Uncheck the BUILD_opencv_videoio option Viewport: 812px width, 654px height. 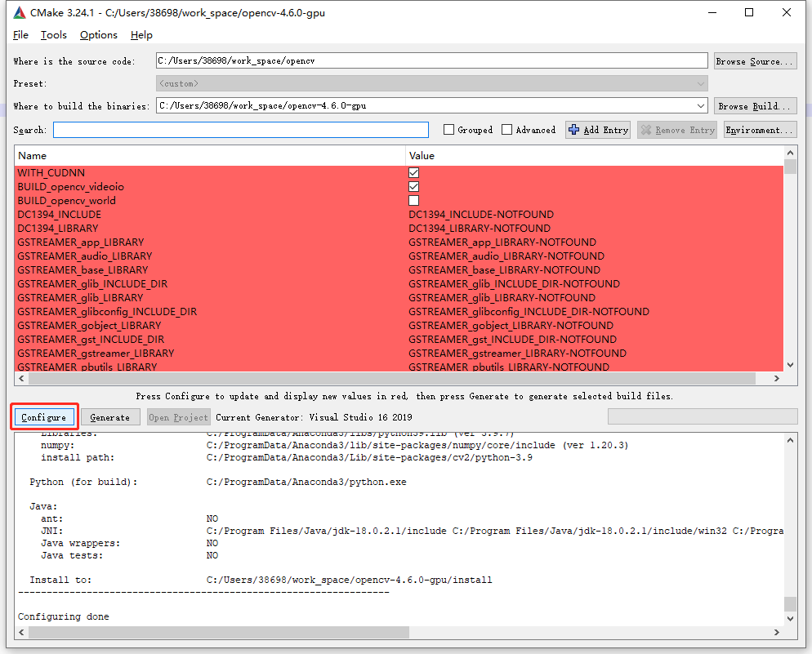tap(413, 187)
